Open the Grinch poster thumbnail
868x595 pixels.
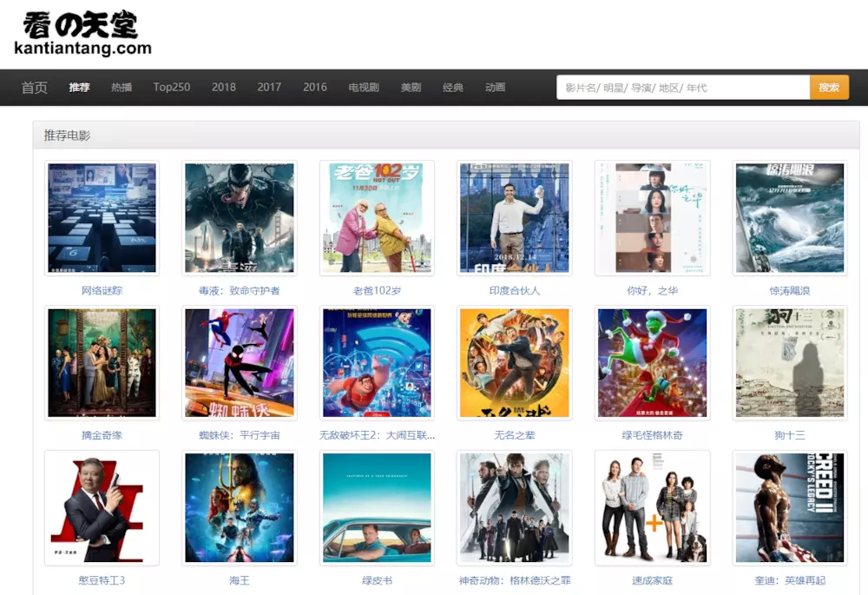[x=652, y=363]
